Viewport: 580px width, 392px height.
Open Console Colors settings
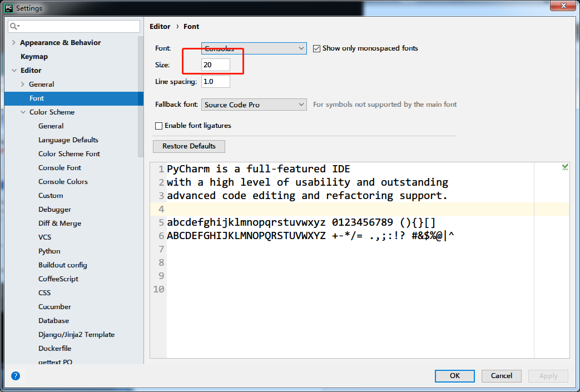click(63, 182)
